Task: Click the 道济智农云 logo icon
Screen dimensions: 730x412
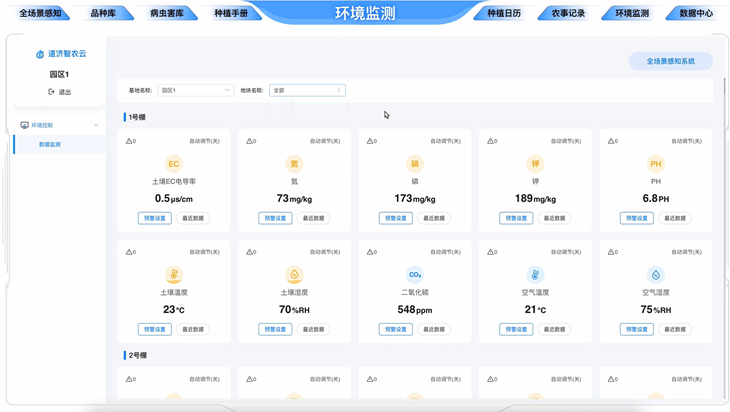Action: coord(40,54)
